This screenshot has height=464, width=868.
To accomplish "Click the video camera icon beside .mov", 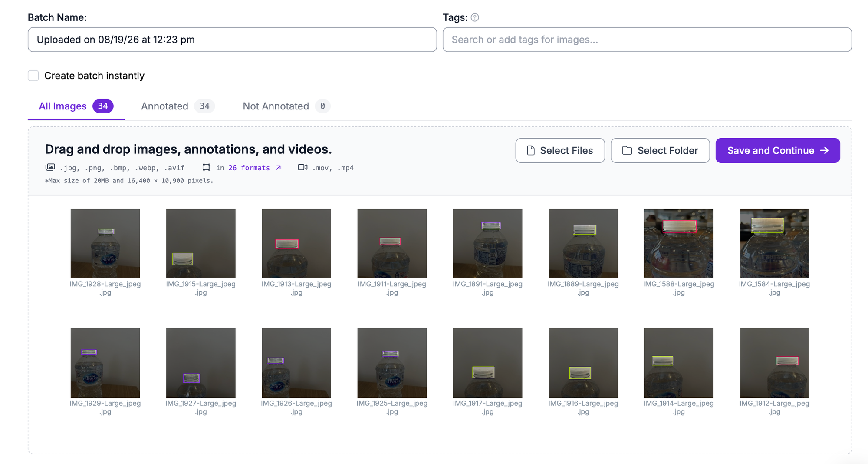I will pos(302,167).
